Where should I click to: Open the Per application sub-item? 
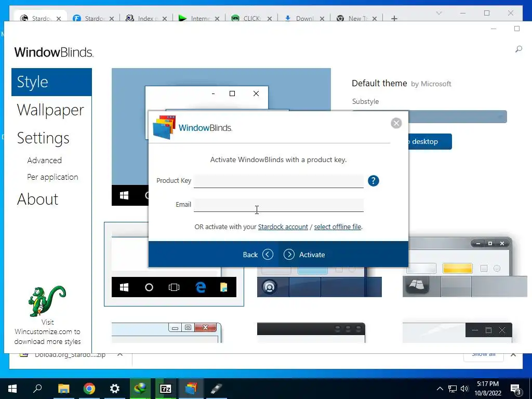pyautogui.click(x=52, y=177)
